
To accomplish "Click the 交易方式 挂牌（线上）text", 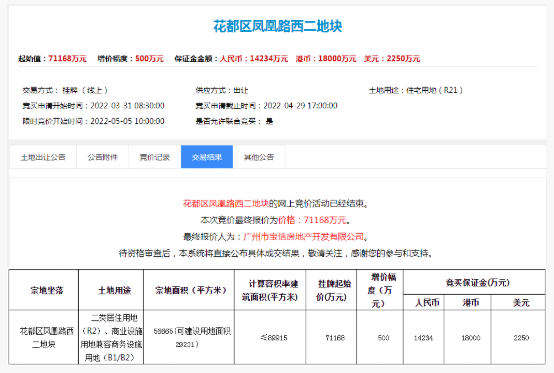I will pos(65,90).
